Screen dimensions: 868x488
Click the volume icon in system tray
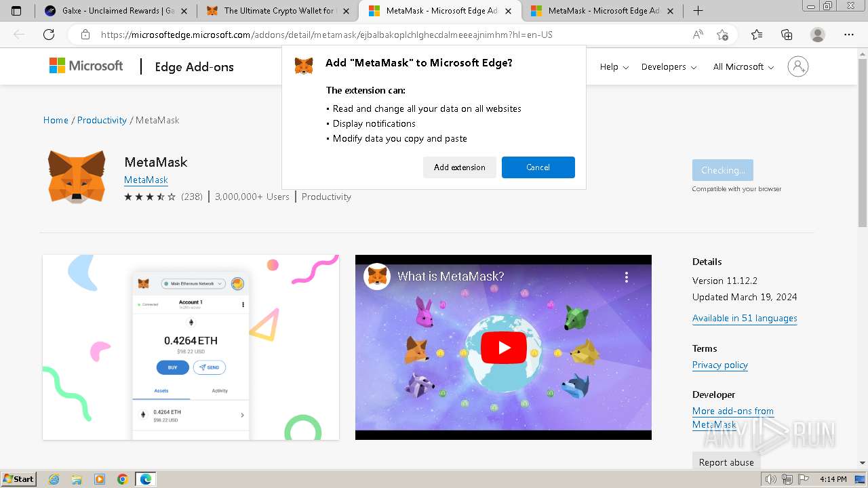click(770, 479)
